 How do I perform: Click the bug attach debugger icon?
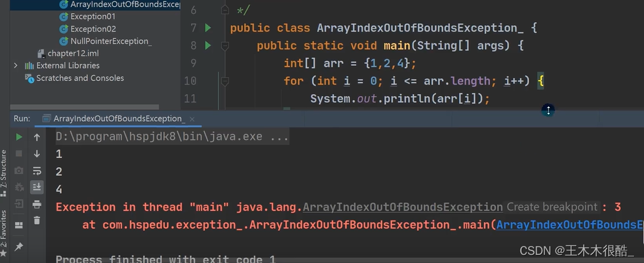(19, 187)
